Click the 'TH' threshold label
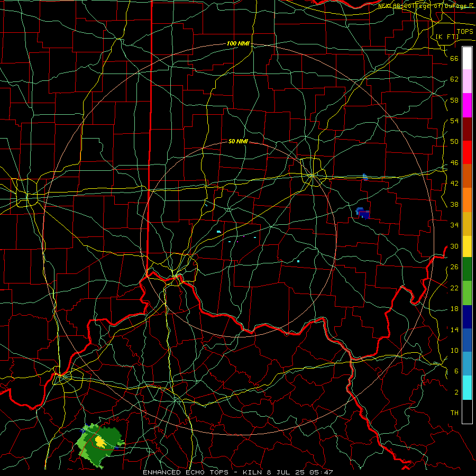The image size is (476, 476). [454, 413]
